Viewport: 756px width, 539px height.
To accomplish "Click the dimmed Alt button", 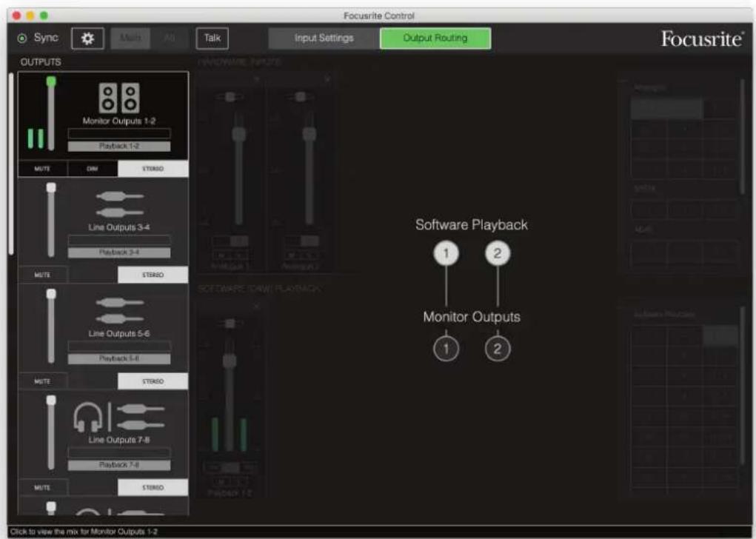I will (x=170, y=38).
